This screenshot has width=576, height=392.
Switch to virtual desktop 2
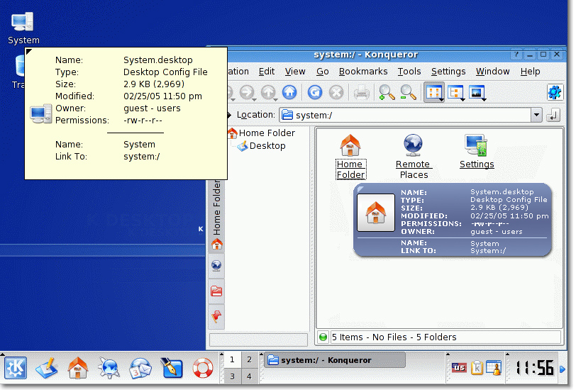250,359
